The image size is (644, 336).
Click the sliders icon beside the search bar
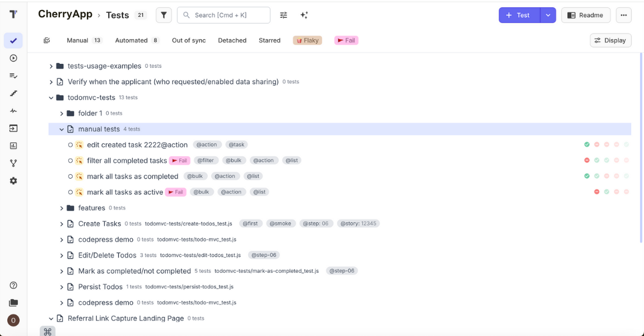pyautogui.click(x=283, y=15)
